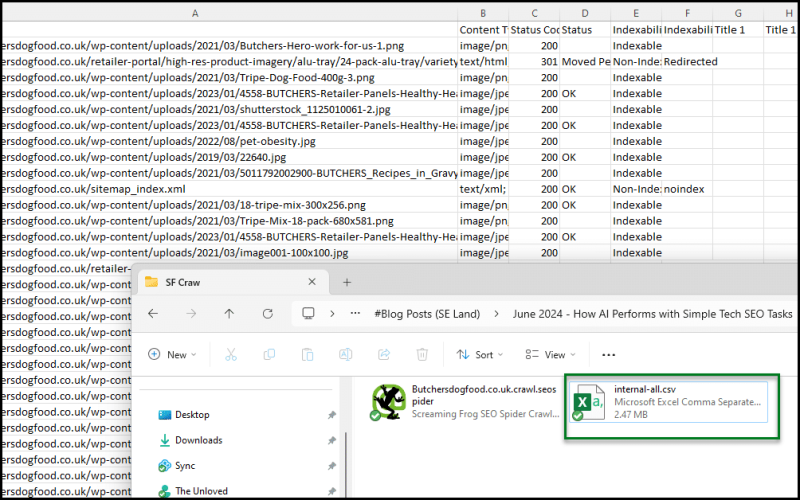Screen dimensions: 800x500
Task: Click the Title 1 header cell in column G
Action: [x=738, y=30]
